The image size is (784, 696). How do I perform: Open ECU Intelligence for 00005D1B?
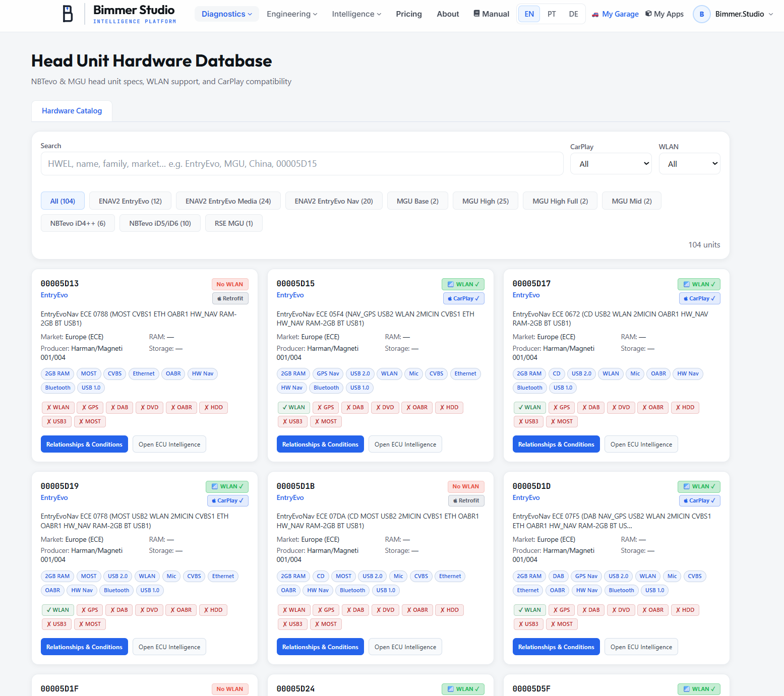(x=405, y=647)
